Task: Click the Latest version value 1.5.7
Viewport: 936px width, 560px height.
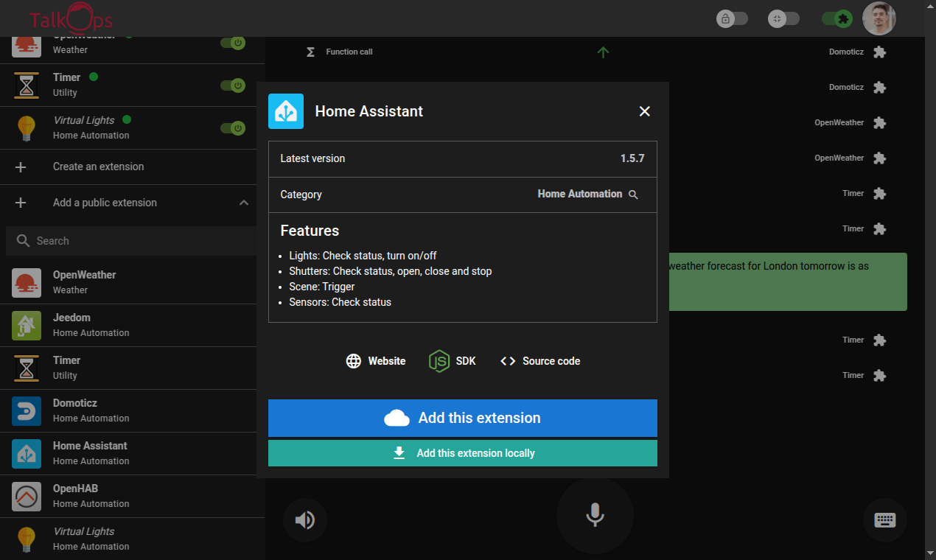Action: tap(632, 158)
